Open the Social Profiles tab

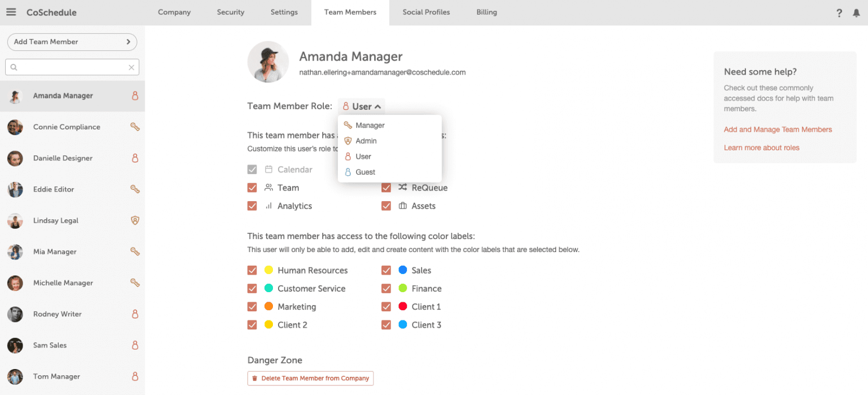point(426,12)
